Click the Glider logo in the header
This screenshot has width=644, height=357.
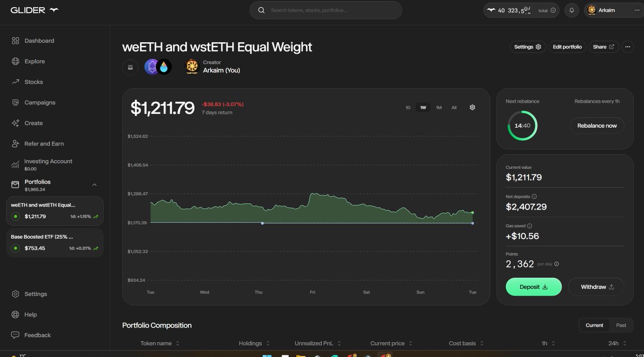point(35,10)
